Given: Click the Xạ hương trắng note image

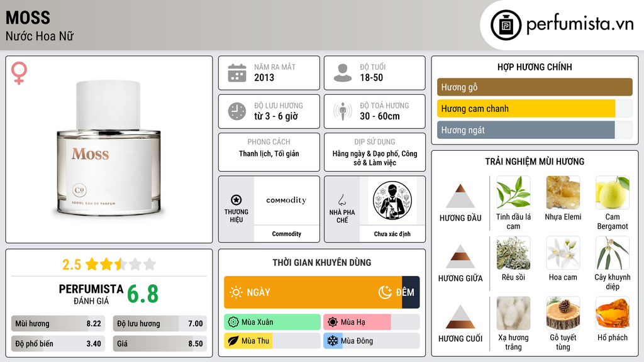Looking at the screenshot, I should coord(513,313).
